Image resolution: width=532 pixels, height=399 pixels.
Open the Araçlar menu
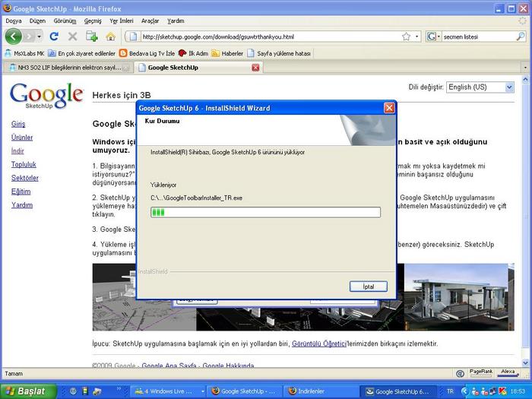150,21
